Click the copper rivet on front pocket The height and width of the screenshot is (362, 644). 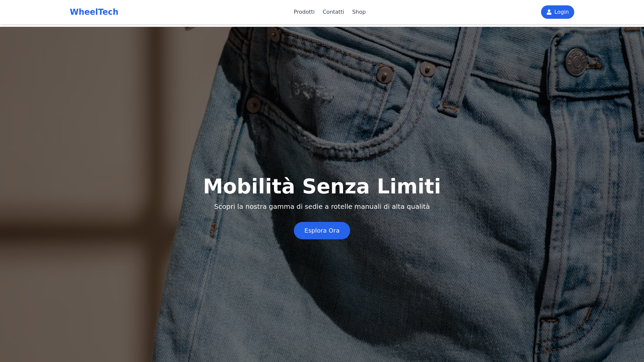pyautogui.click(x=385, y=74)
